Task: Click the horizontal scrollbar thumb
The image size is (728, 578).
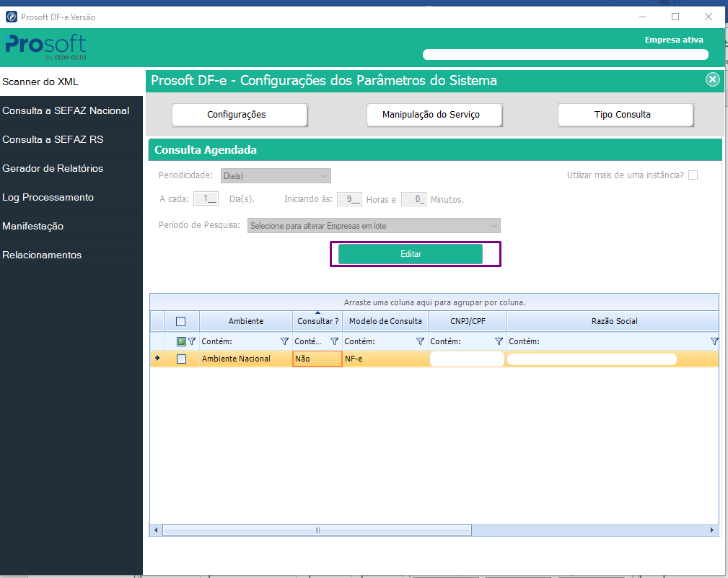Action: tap(317, 530)
